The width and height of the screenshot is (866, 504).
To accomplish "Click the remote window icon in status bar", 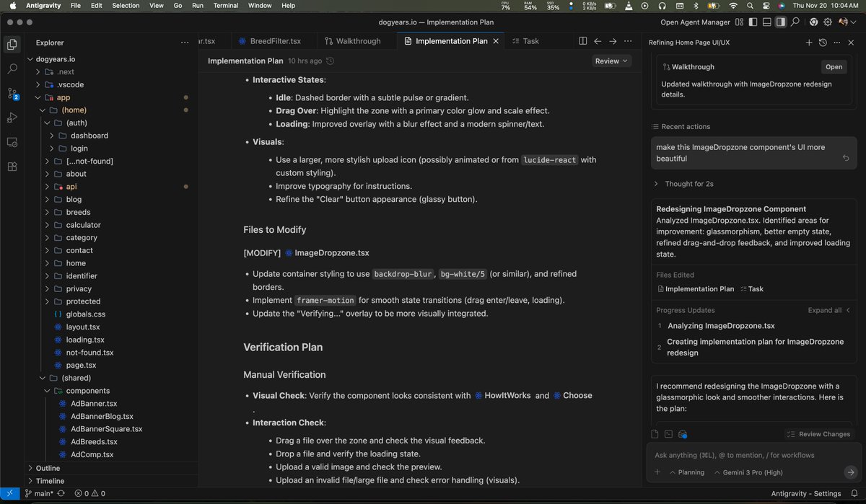I will [x=10, y=494].
